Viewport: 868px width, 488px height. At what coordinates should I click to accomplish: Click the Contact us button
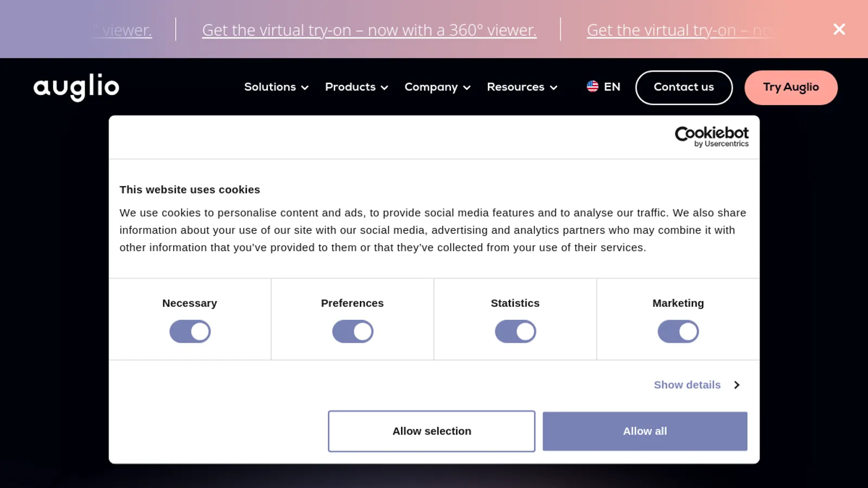tap(684, 87)
